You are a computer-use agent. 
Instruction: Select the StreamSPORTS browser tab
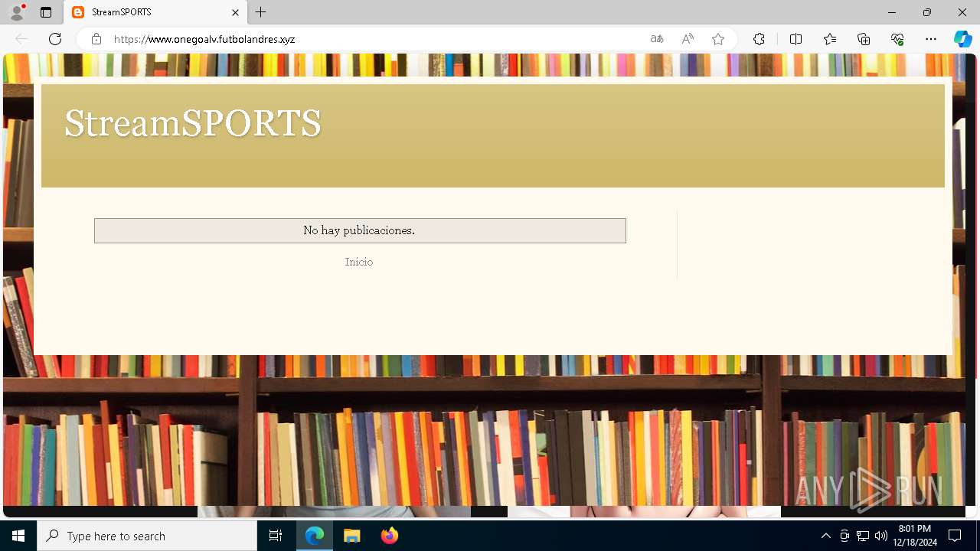pyautogui.click(x=155, y=12)
